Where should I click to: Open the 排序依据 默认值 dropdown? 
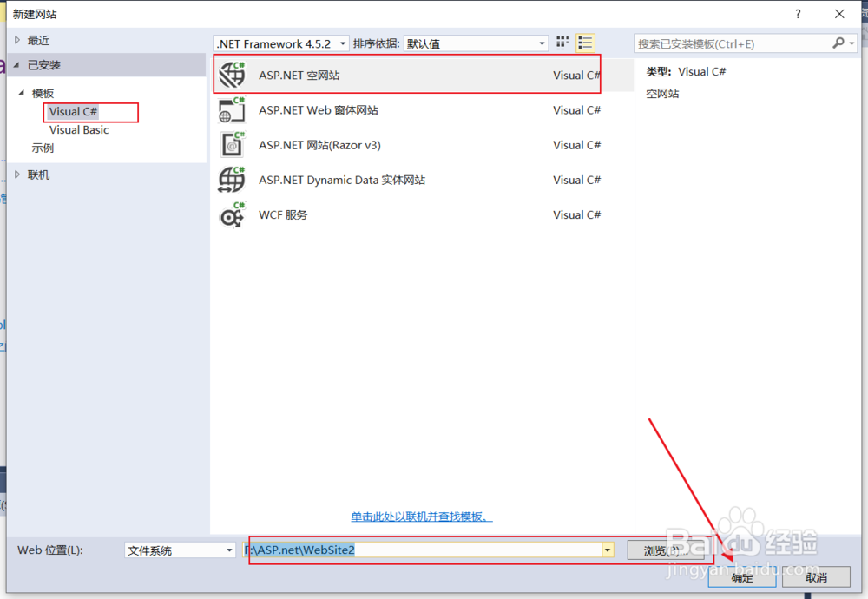point(542,43)
